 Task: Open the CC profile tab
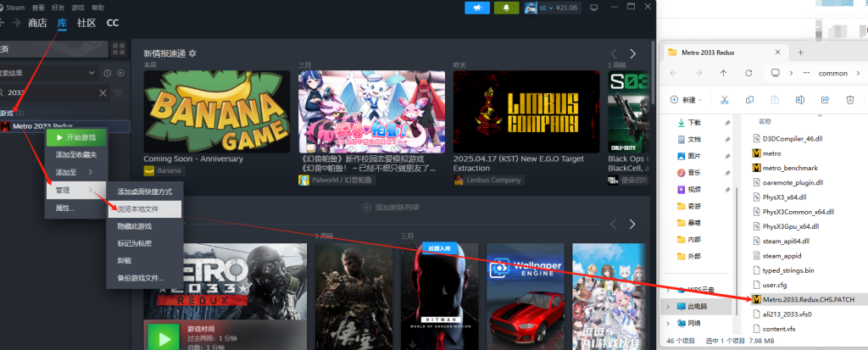coord(113,23)
